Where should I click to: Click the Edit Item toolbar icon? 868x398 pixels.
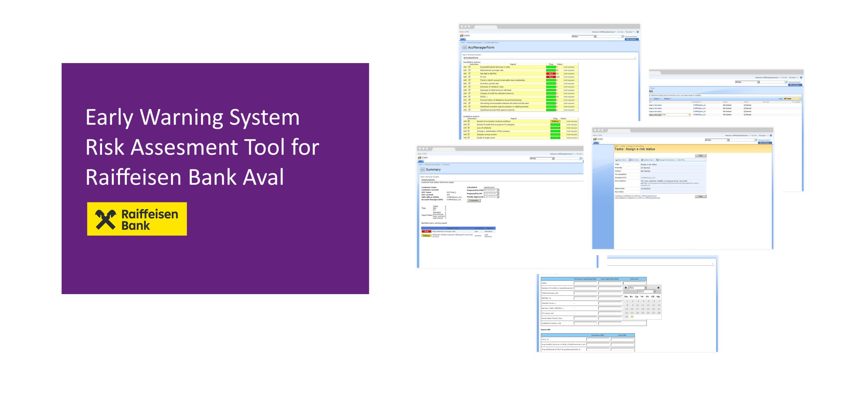629,160
